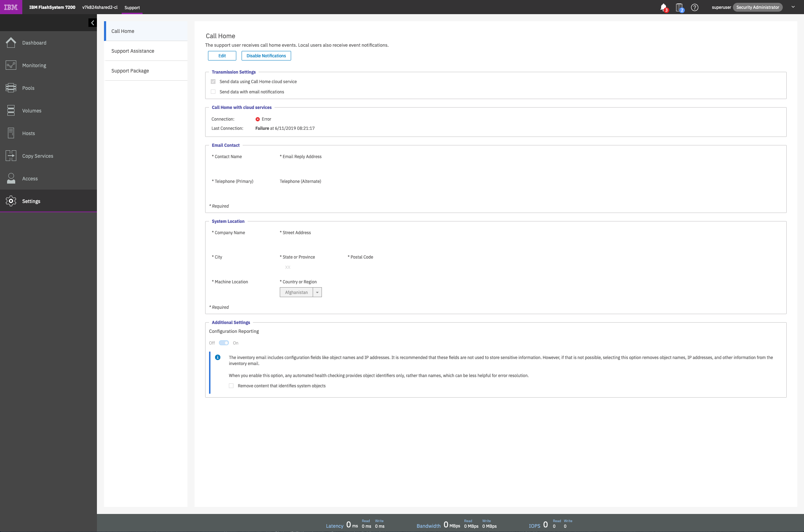Viewport: 804px width, 532px height.
Task: Click the Latency label in the status bar
Action: pyautogui.click(x=335, y=526)
